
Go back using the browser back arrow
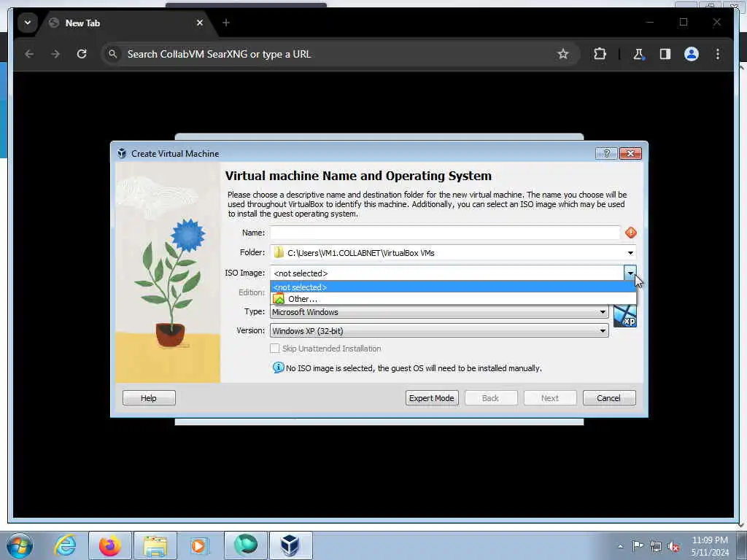tap(29, 54)
